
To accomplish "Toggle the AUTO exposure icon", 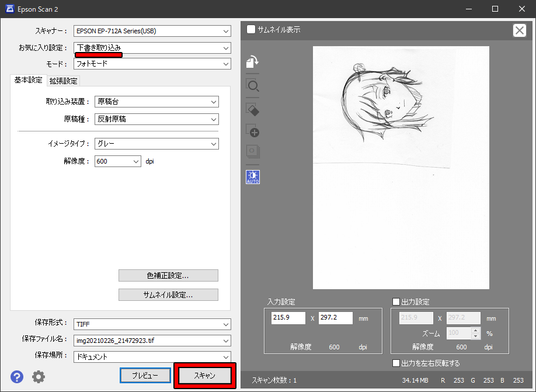I will tap(253, 177).
